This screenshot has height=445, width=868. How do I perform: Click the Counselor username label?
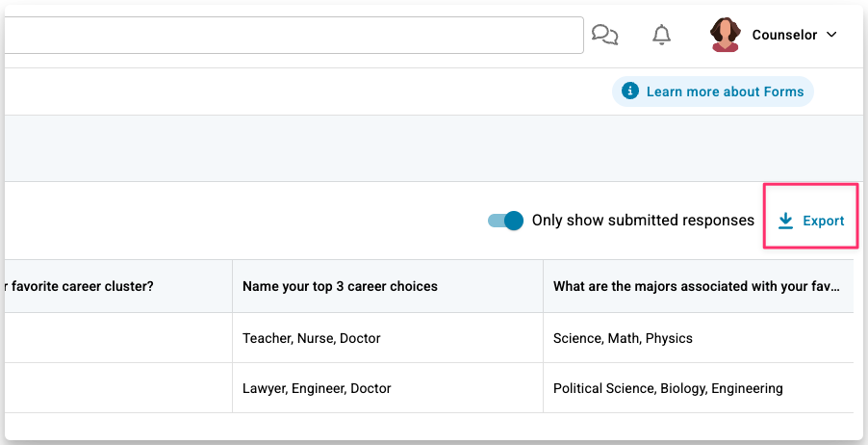pyautogui.click(x=784, y=35)
